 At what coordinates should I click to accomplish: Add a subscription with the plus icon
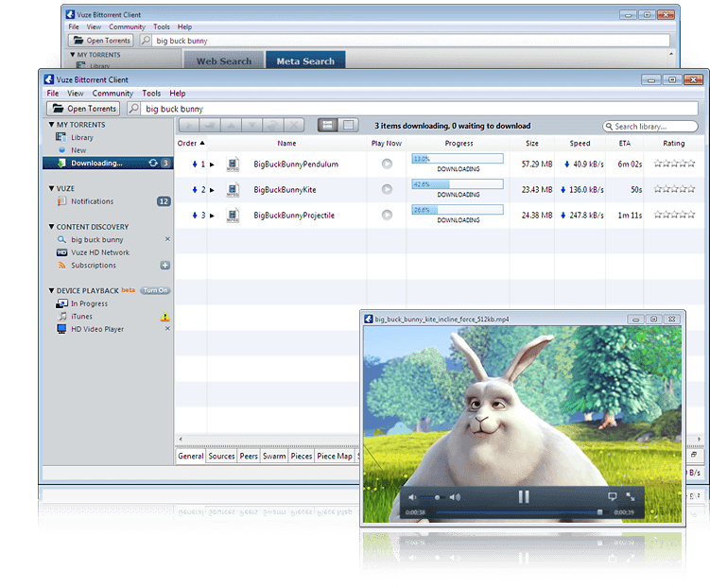[165, 266]
